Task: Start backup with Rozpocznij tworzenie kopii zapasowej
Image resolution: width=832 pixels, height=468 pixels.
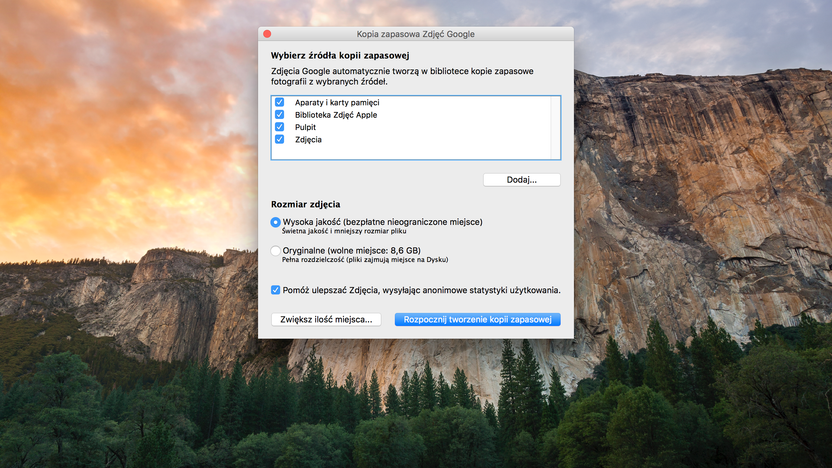Action: [x=478, y=319]
